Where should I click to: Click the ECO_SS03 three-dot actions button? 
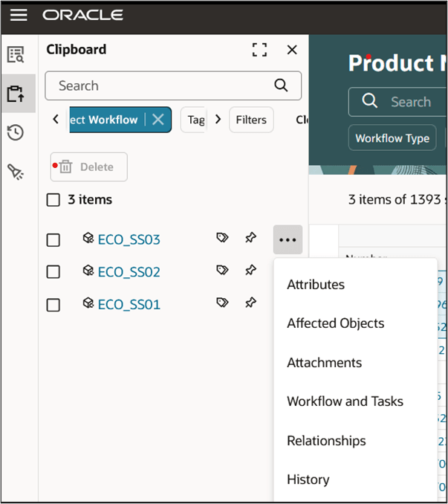click(288, 240)
